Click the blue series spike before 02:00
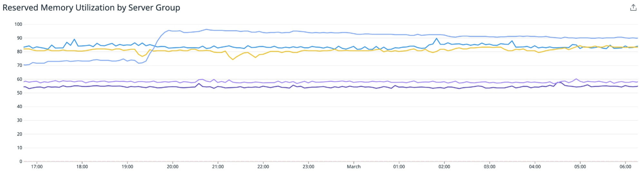 (437, 38)
